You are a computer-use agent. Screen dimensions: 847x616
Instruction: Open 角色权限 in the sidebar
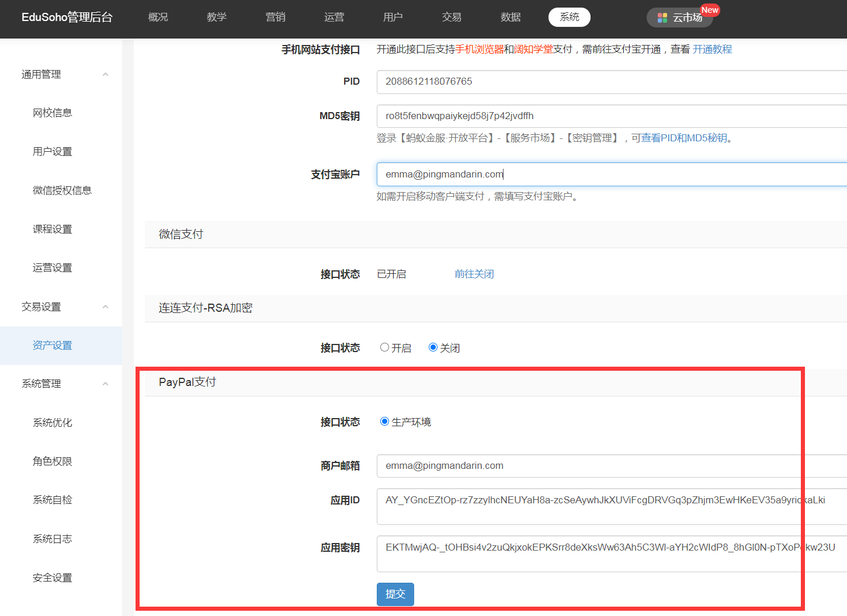[x=53, y=461]
